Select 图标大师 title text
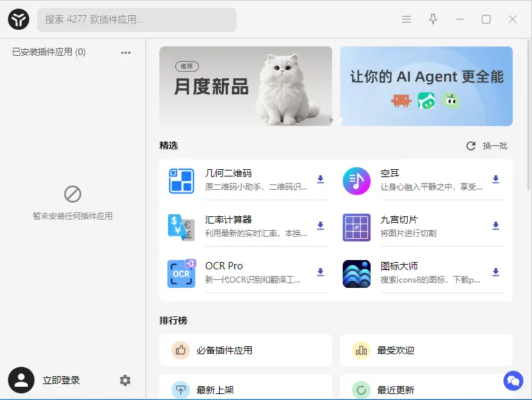 (399, 266)
